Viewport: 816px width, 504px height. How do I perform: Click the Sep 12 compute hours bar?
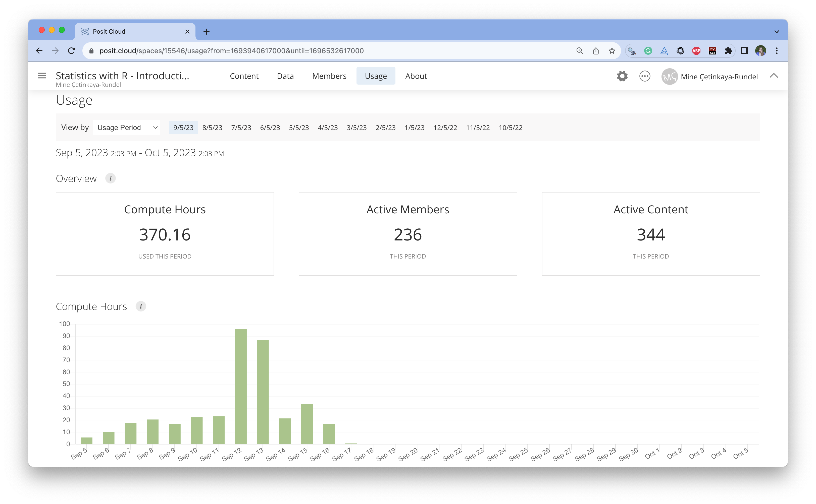click(240, 387)
